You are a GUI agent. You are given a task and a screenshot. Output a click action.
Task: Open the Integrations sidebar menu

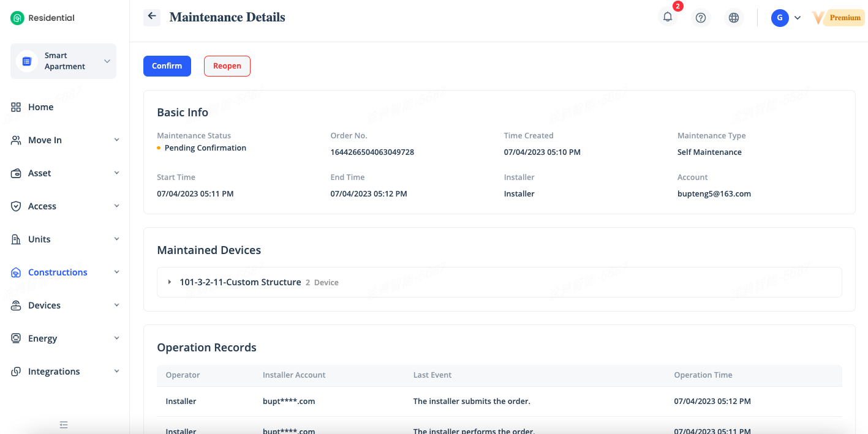54,372
